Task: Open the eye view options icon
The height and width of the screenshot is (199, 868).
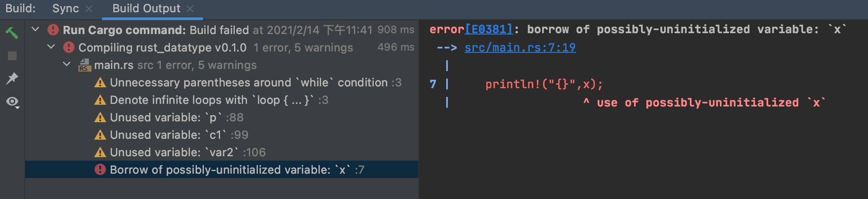Action: click(x=12, y=102)
